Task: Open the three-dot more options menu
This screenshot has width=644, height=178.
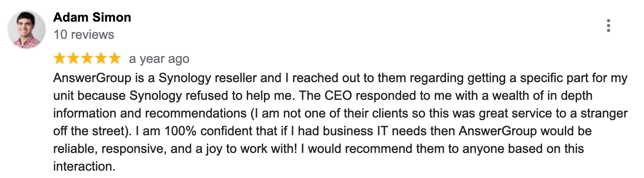Action: [609, 26]
